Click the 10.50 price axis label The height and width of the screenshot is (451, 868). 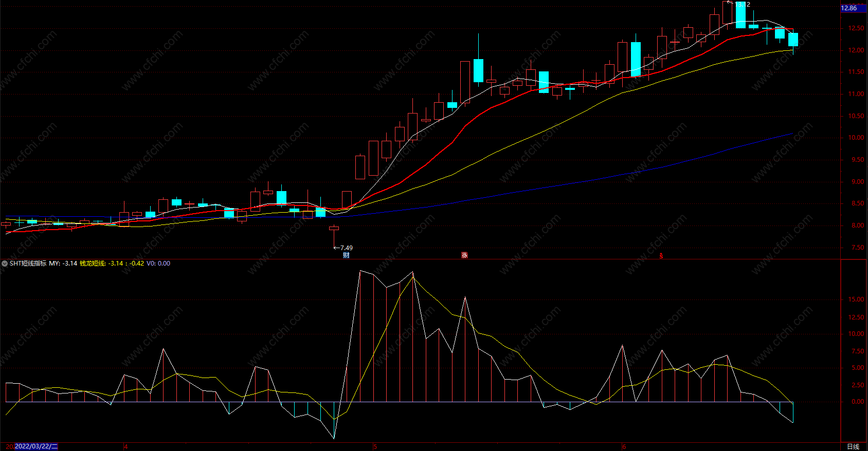pos(856,116)
